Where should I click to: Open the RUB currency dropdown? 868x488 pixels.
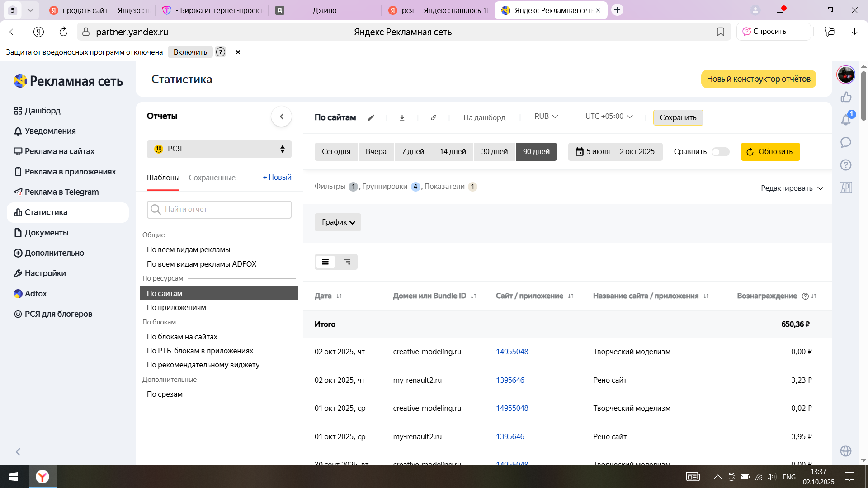click(x=546, y=117)
